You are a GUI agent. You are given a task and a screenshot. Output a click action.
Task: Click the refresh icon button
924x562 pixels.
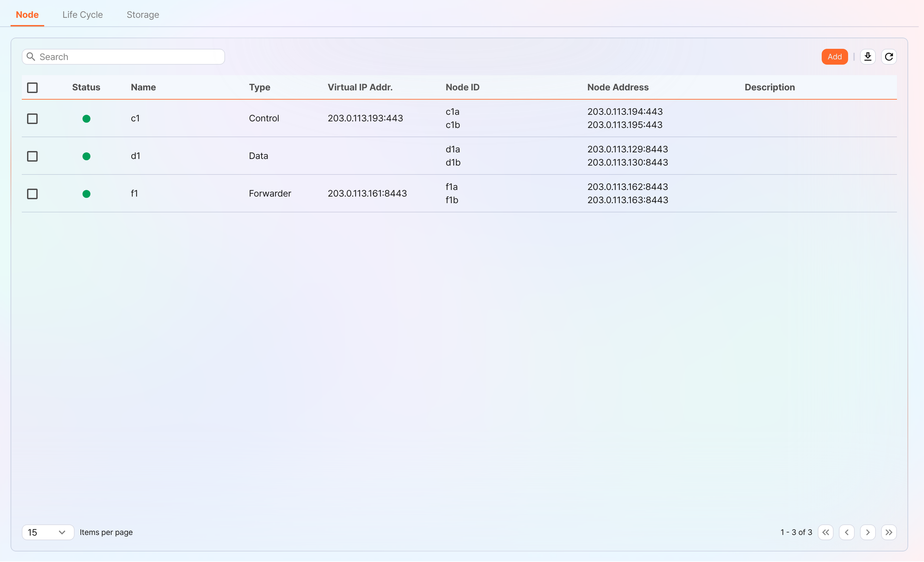coord(889,57)
